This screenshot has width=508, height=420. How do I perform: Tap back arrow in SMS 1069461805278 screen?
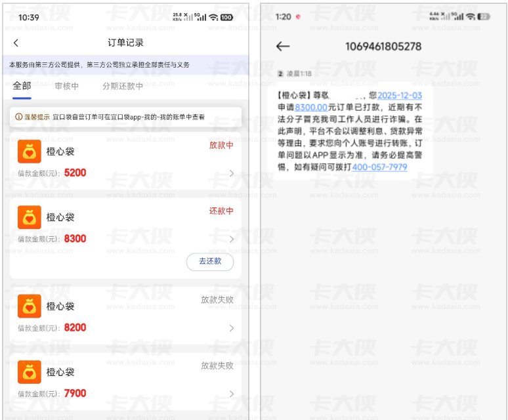(x=283, y=47)
